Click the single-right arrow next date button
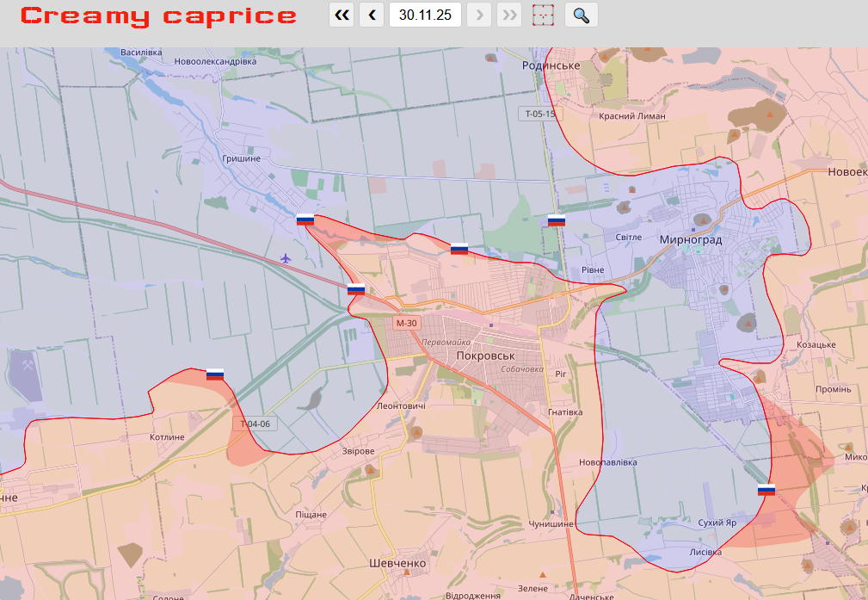This screenshot has width=868, height=600. pyautogui.click(x=479, y=15)
